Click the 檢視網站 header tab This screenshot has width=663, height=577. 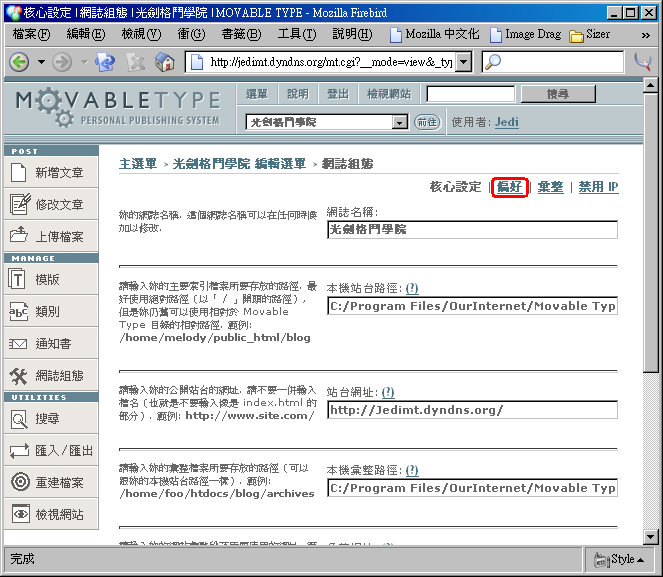pyautogui.click(x=389, y=94)
